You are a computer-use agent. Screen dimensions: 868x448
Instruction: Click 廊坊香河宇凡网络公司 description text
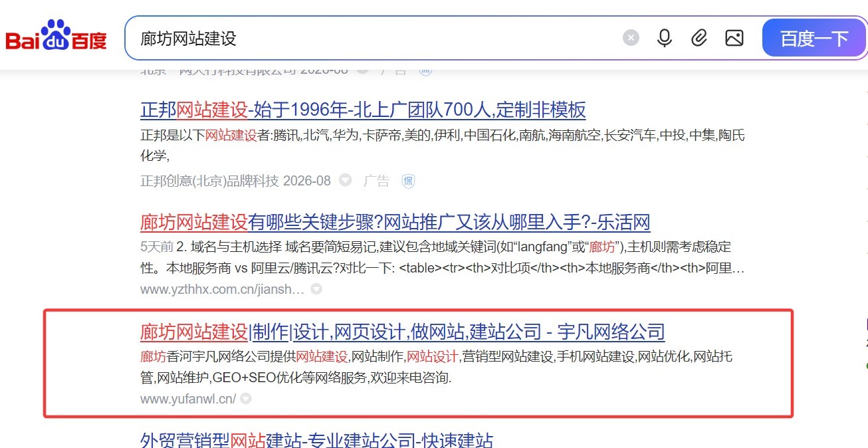436,367
